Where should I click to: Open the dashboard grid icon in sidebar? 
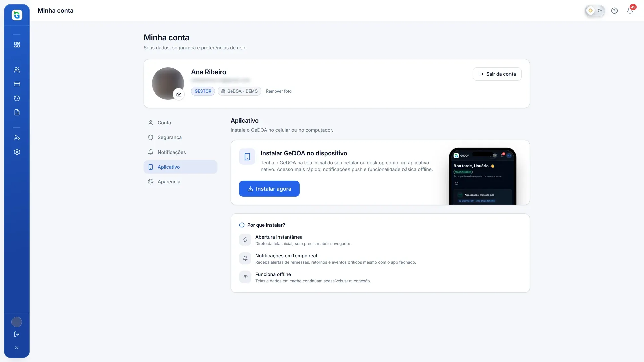pyautogui.click(x=17, y=45)
